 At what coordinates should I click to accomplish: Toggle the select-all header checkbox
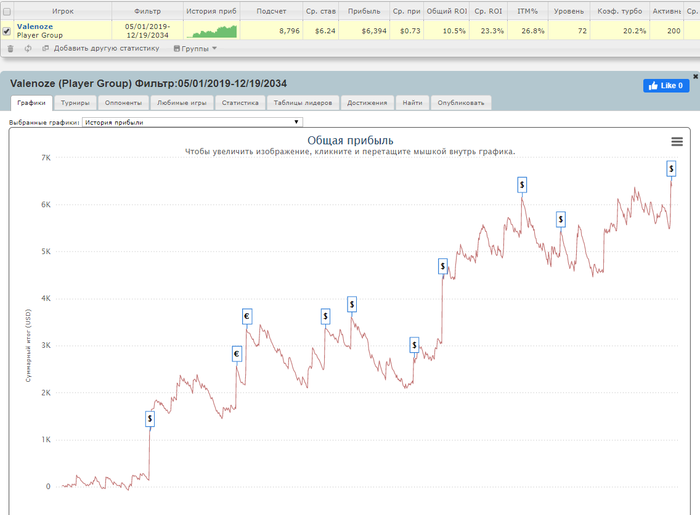7,12
